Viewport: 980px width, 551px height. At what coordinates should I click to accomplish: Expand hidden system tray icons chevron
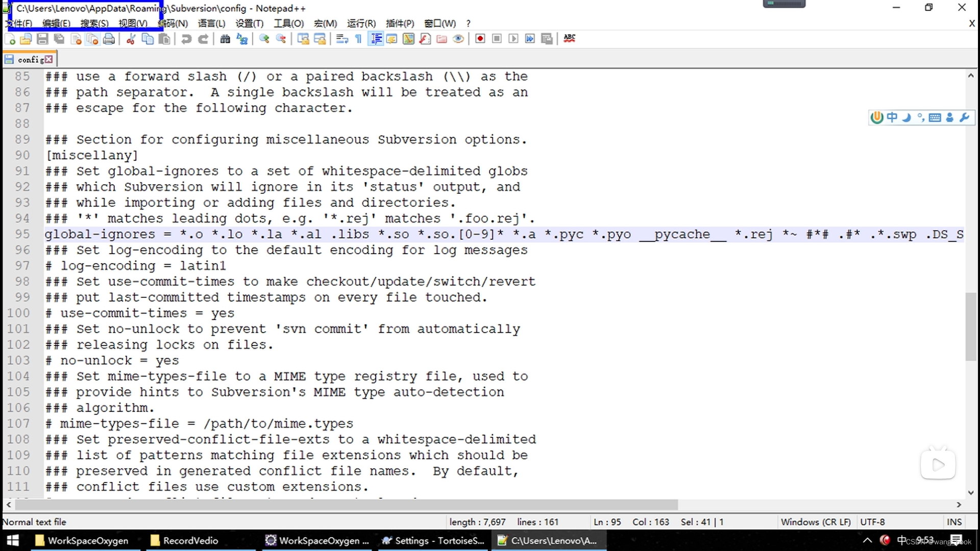coord(867,540)
